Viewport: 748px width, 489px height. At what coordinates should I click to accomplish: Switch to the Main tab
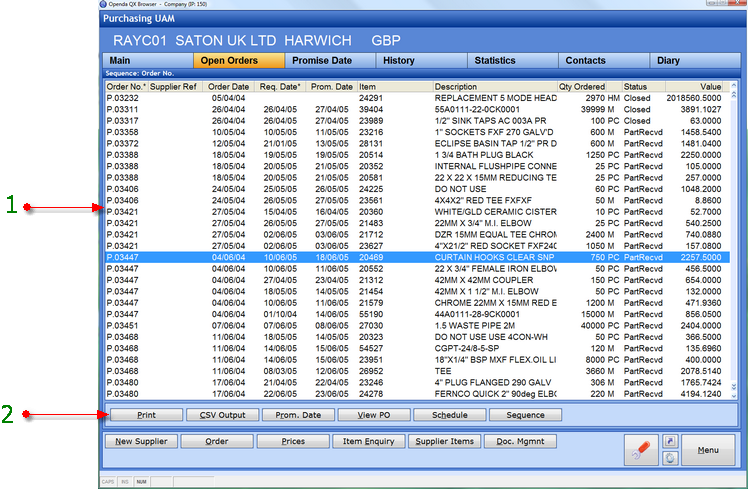(148, 61)
